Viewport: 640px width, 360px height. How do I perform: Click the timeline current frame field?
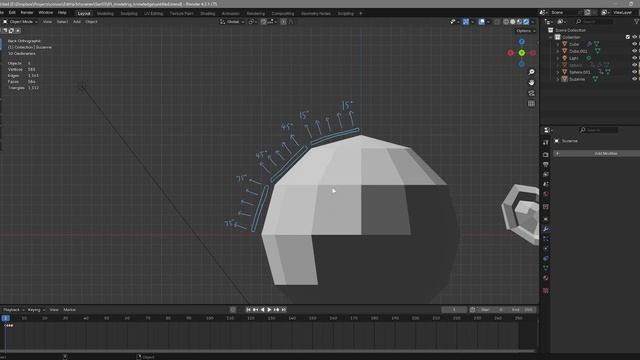point(454,310)
